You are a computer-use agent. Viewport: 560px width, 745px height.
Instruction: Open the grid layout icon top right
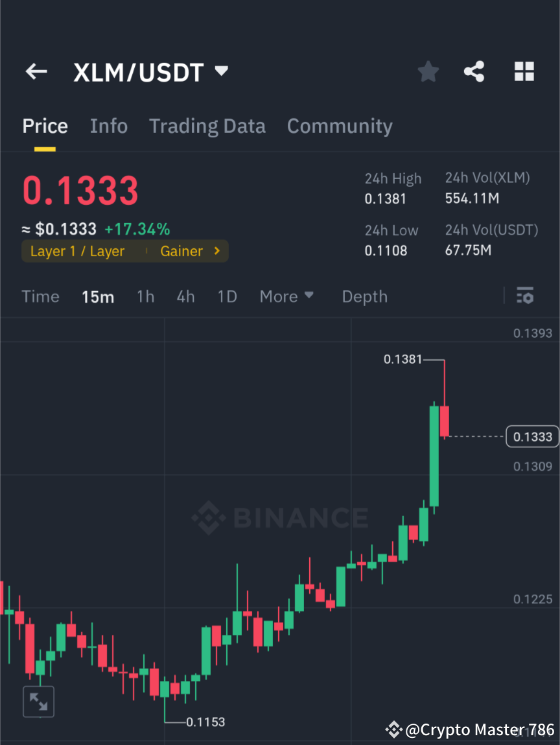[x=524, y=71]
